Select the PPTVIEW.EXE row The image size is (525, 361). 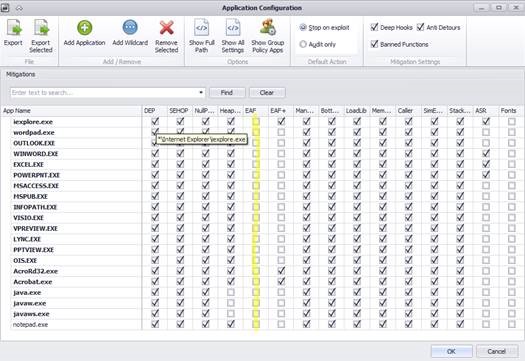tap(267, 250)
